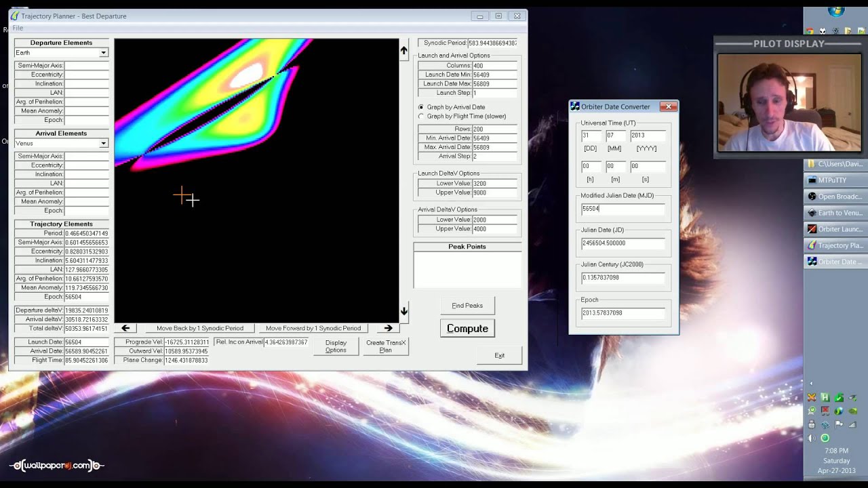
Task: Open the Windows Start orb
Action: 836,11
